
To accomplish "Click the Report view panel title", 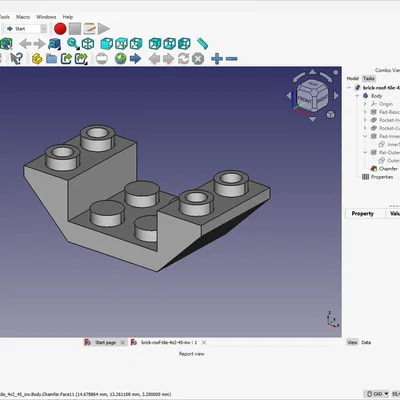I will [192, 354].
